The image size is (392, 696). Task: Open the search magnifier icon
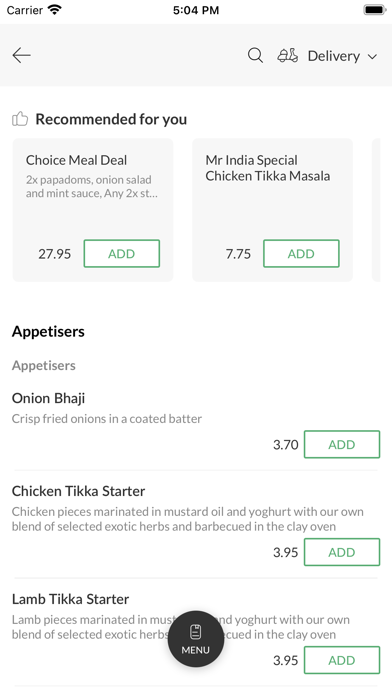tap(255, 55)
